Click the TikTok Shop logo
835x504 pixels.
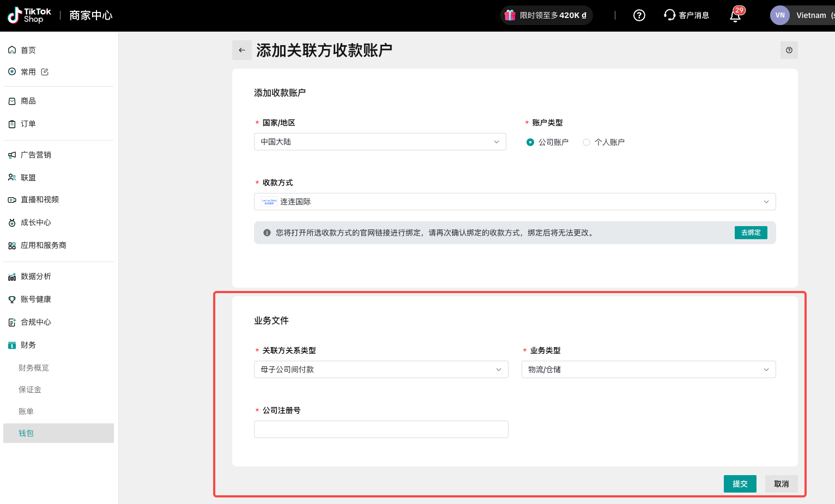click(29, 15)
